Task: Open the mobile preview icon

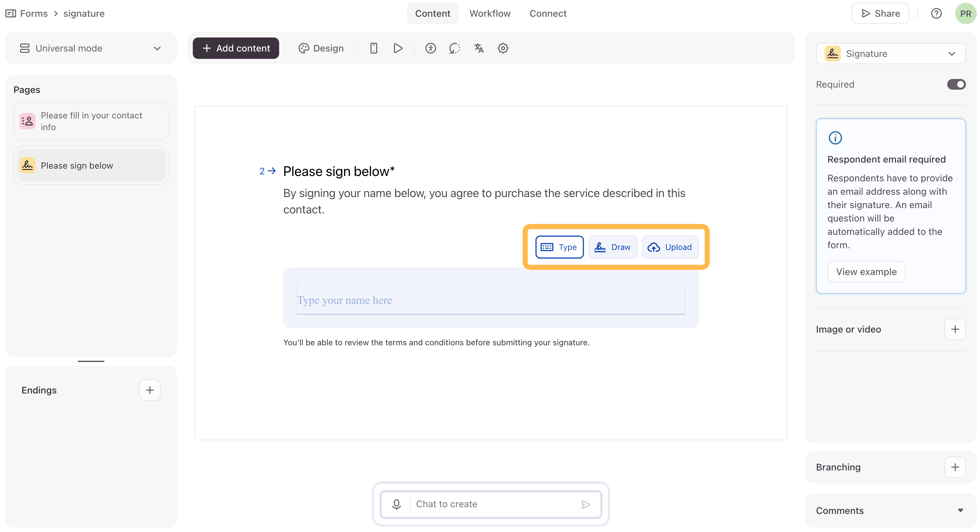Action: coord(374,48)
